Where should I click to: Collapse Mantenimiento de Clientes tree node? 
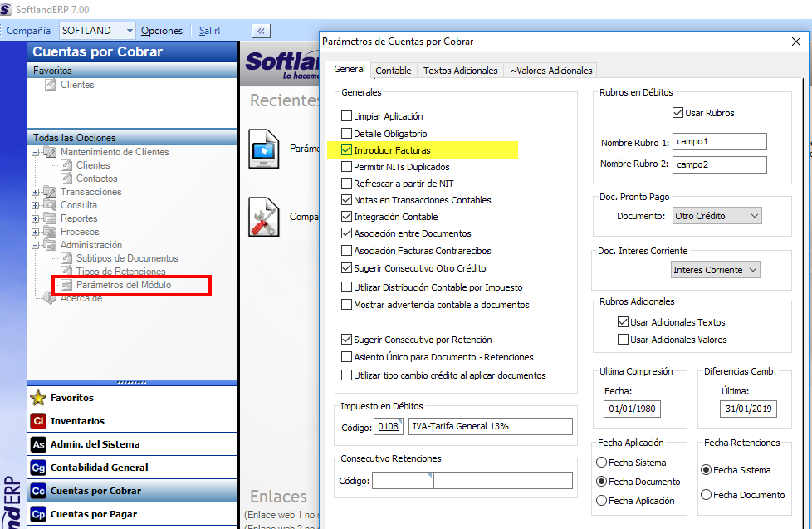click(x=35, y=152)
